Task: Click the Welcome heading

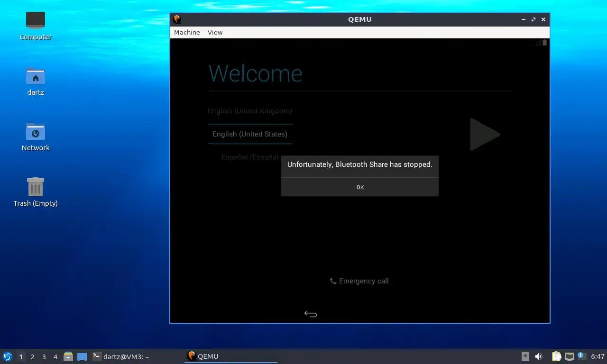Action: tap(256, 73)
